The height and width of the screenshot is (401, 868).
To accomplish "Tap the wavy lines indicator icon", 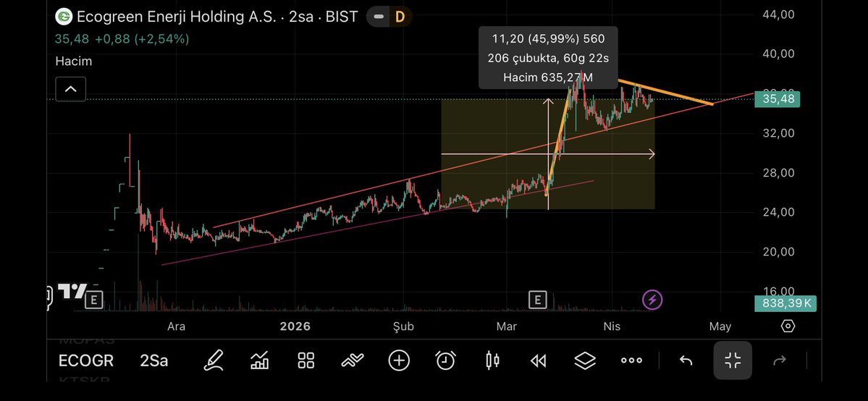I will click(353, 360).
